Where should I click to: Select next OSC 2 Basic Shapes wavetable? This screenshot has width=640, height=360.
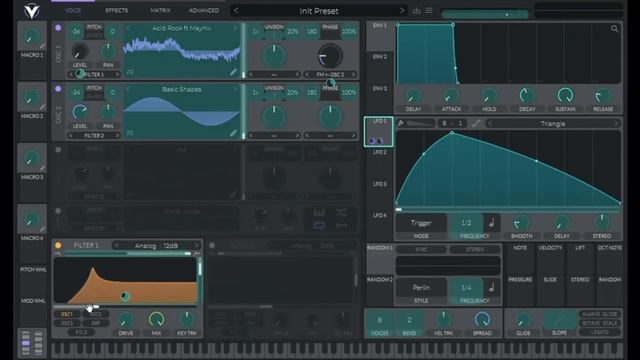click(236, 89)
